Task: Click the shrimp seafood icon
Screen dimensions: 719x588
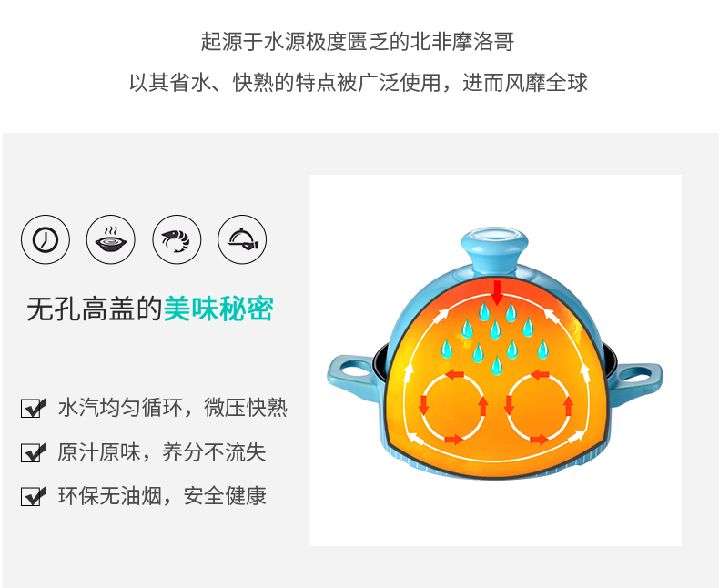Action: [x=177, y=239]
